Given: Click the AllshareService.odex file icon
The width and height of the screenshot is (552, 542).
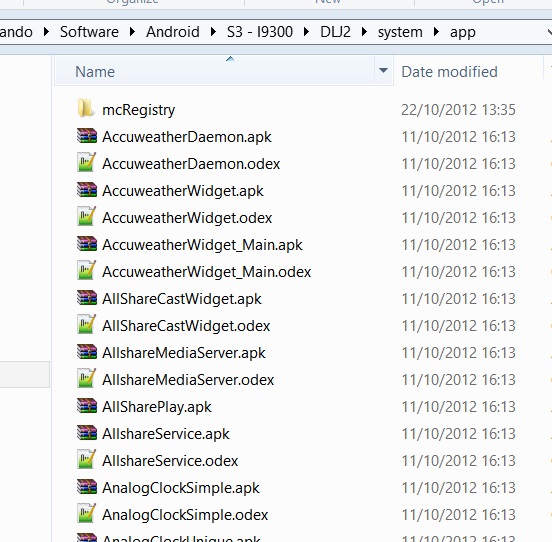Looking at the screenshot, I should tap(86, 460).
